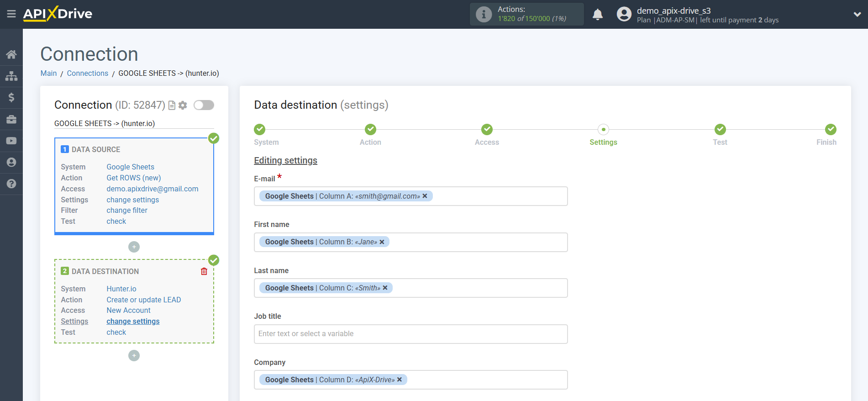Click the connection document copy icon

tap(172, 106)
